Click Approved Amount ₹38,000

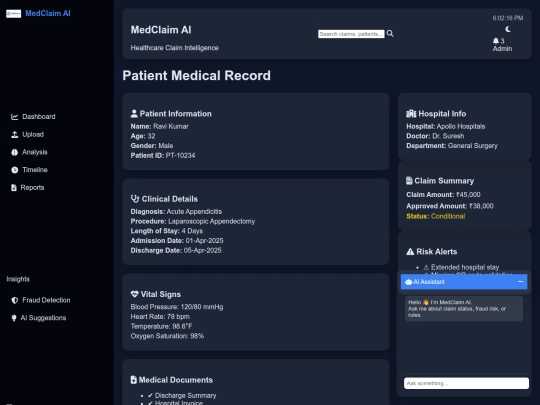pos(450,206)
